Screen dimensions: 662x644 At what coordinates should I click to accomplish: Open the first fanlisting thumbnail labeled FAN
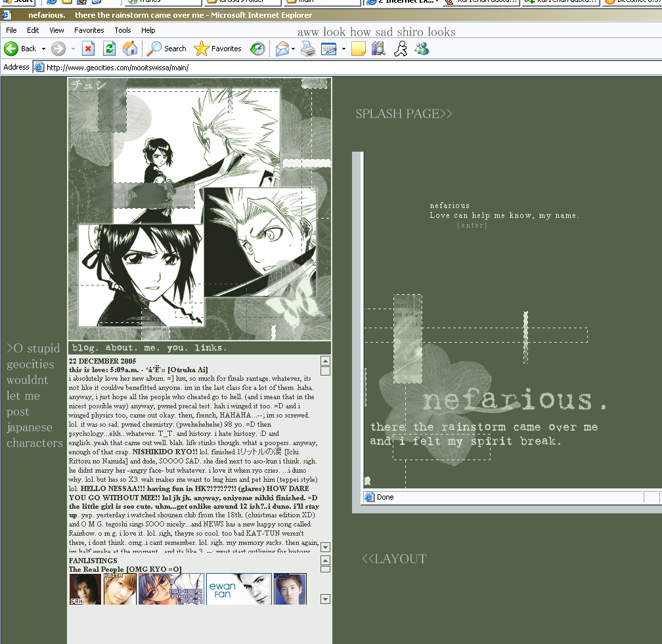click(x=85, y=589)
